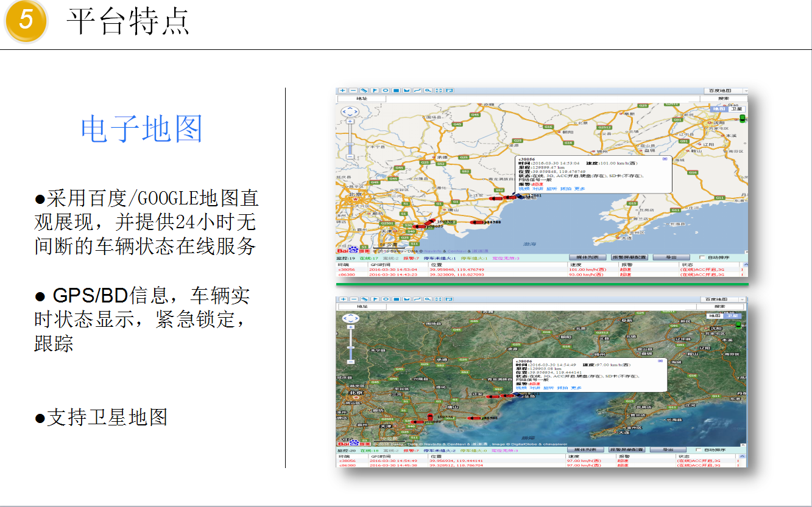Viewport: 812px width, 507px height.
Task: Select the polyline tool in upper map toolbar
Action: pos(417,91)
